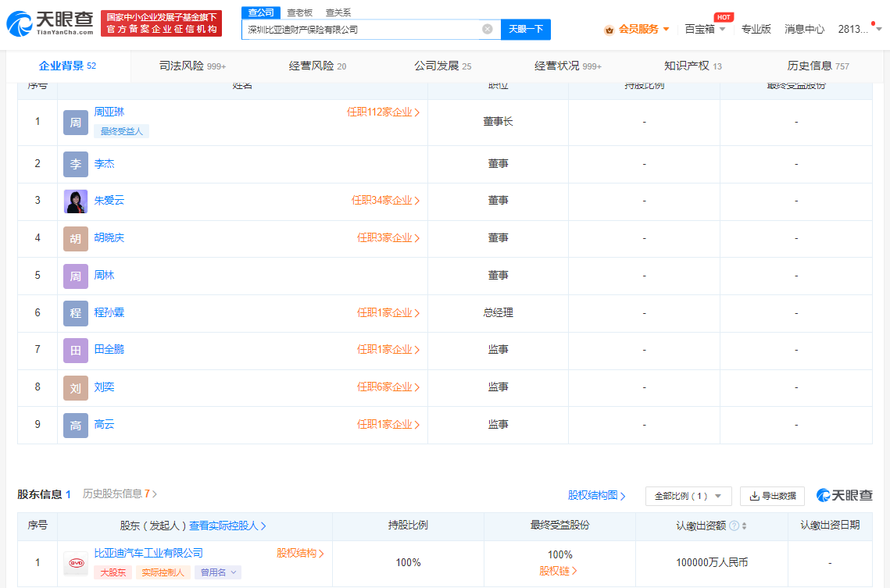Click Zhu Aiyun's profile photo
The image size is (890, 588).
tap(76, 201)
